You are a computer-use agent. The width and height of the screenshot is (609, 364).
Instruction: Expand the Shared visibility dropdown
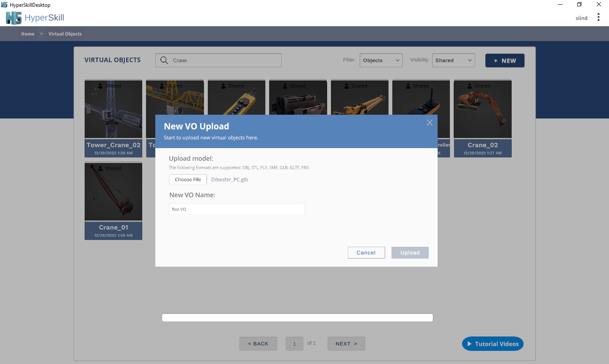tap(453, 61)
